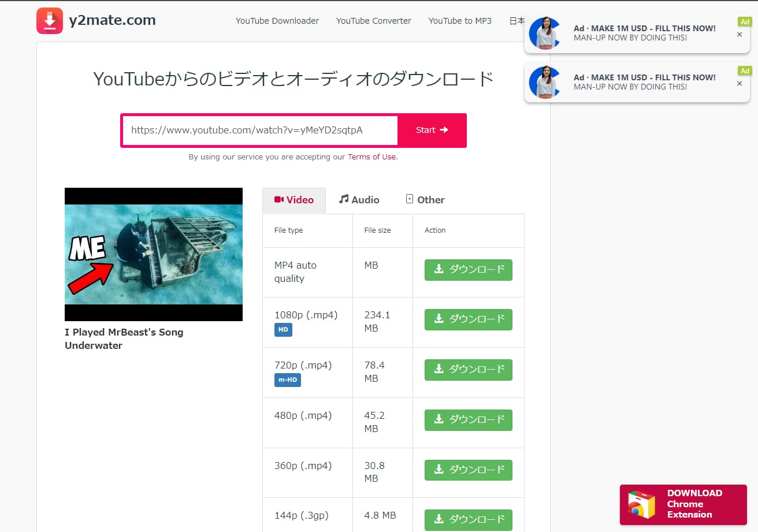Select the Video tab

pyautogui.click(x=294, y=200)
